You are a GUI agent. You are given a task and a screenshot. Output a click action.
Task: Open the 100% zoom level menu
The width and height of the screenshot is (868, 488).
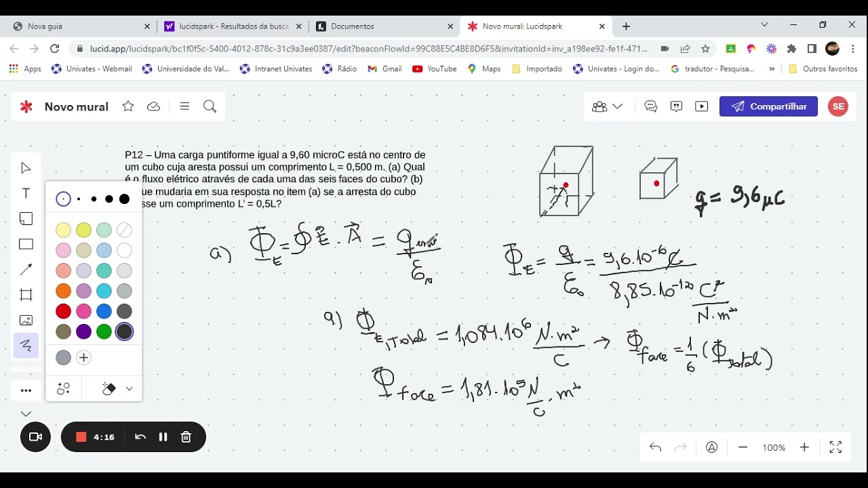point(774,447)
